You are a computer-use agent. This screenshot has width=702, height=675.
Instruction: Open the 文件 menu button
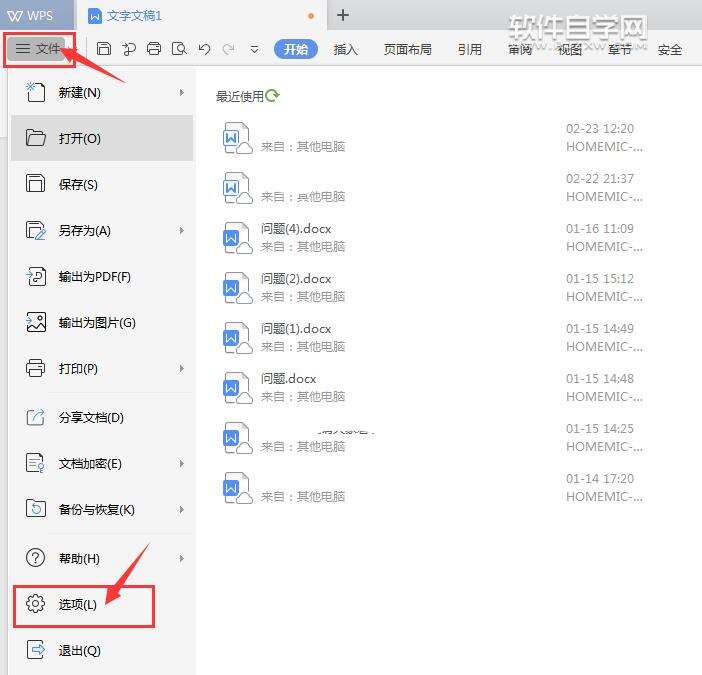pos(39,49)
